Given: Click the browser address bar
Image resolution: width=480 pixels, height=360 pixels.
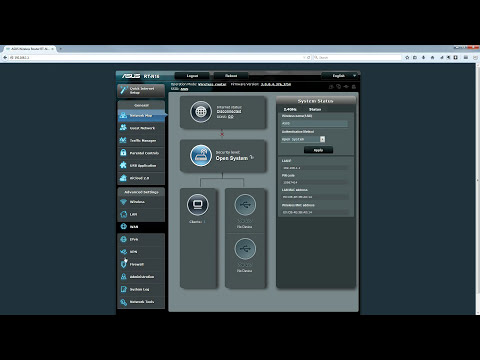Looking at the screenshot, I should coord(157,58).
